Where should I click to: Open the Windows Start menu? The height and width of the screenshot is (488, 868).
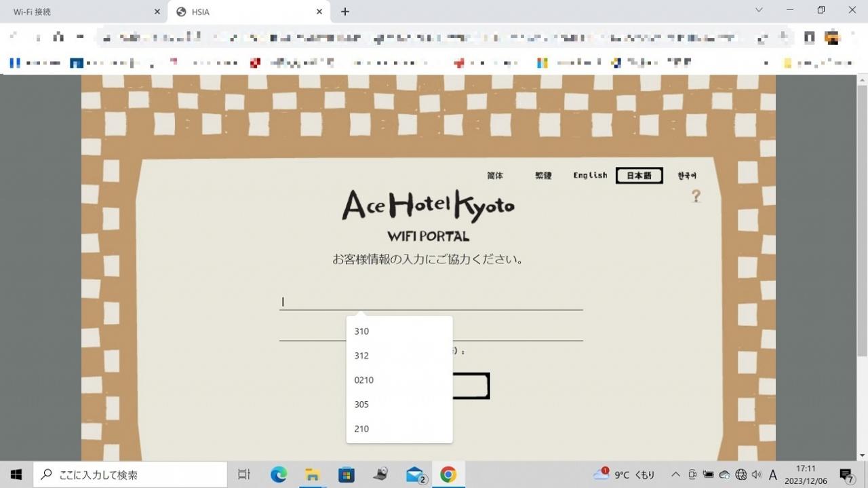(x=16, y=474)
